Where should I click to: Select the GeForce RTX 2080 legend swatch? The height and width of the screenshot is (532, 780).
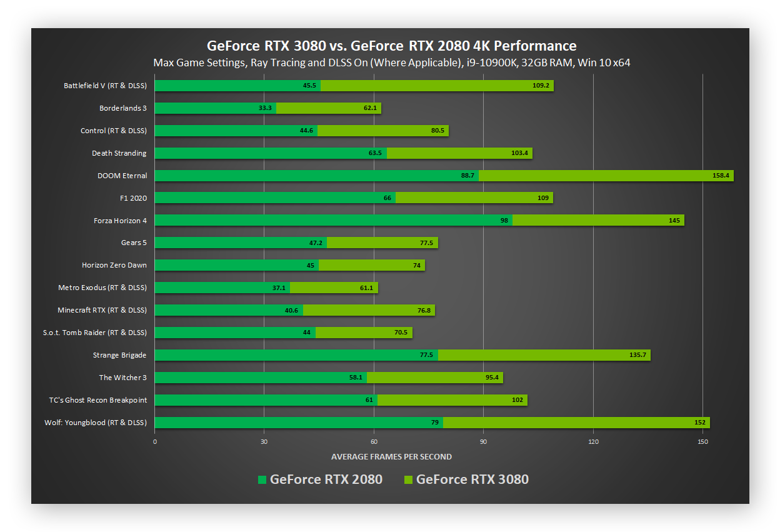click(263, 479)
